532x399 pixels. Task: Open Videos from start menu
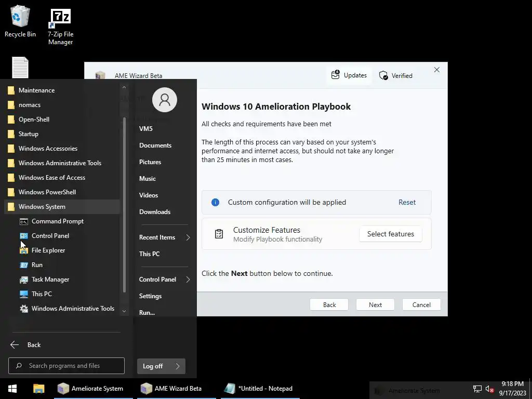(149, 195)
